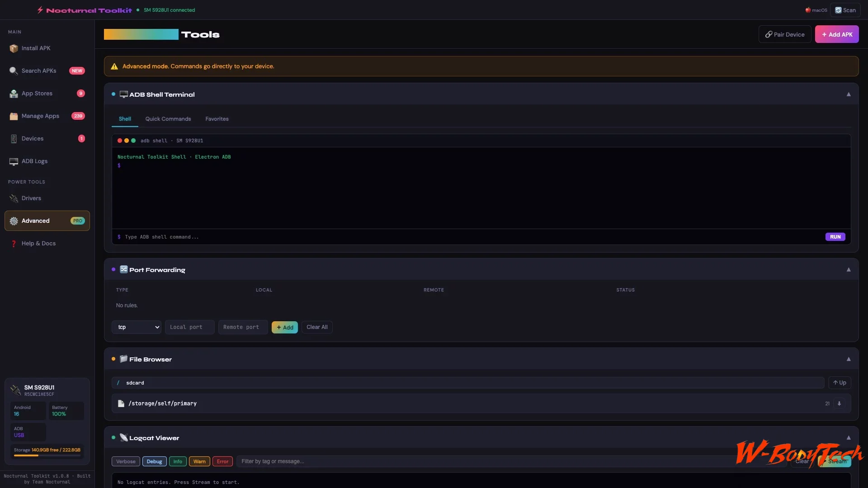This screenshot has width=868, height=488.
Task: Click the file icon beside /storage/self/primary
Action: 121,404
